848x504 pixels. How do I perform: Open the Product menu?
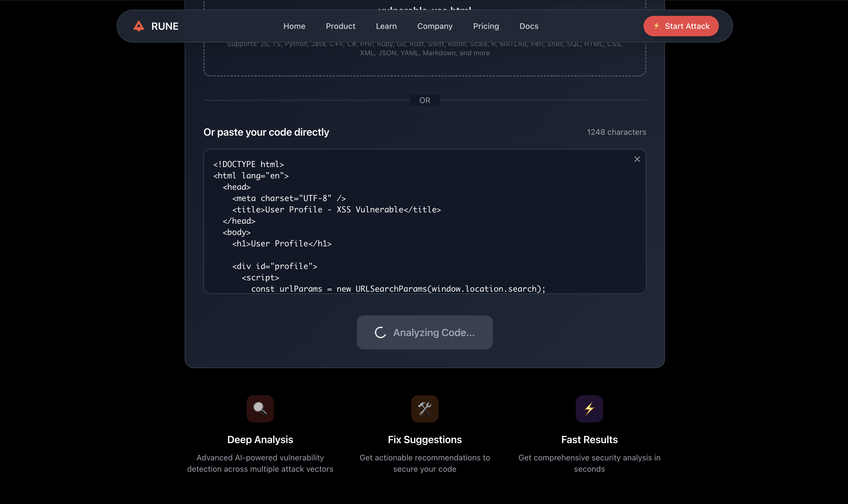coord(340,26)
